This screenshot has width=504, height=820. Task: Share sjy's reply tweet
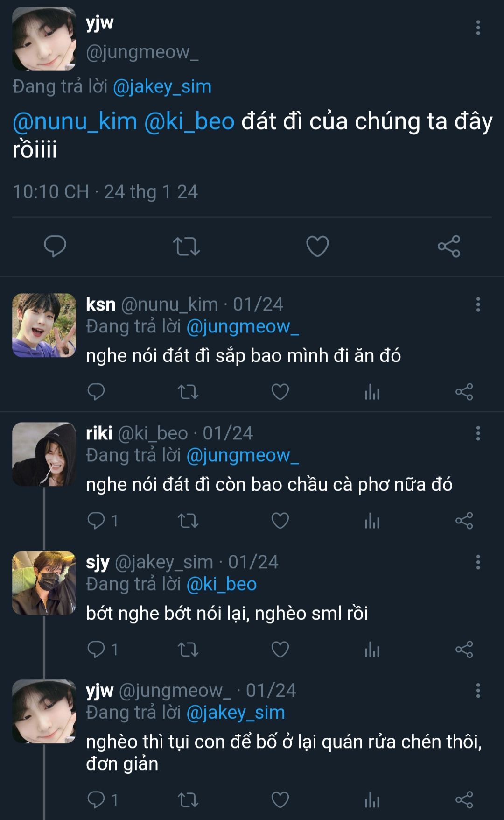pyautogui.click(x=464, y=649)
